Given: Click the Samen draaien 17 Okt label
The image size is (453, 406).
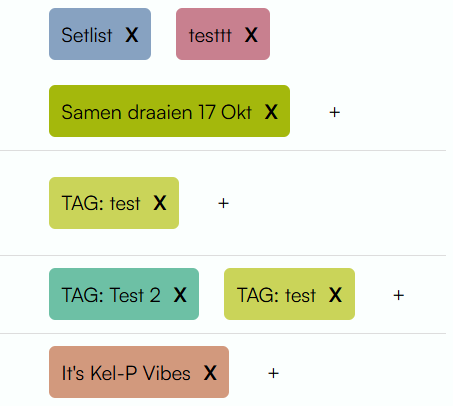Looking at the screenshot, I should pyautogui.click(x=156, y=112).
